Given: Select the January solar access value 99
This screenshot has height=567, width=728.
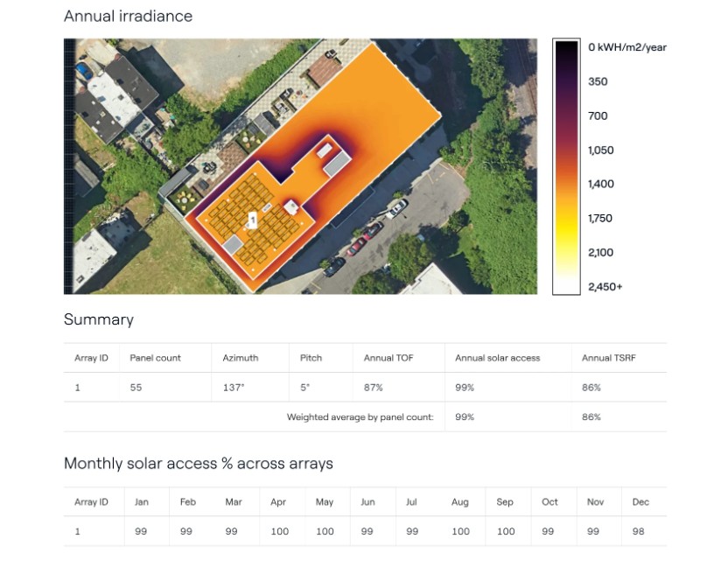Looking at the screenshot, I should click(x=141, y=531).
